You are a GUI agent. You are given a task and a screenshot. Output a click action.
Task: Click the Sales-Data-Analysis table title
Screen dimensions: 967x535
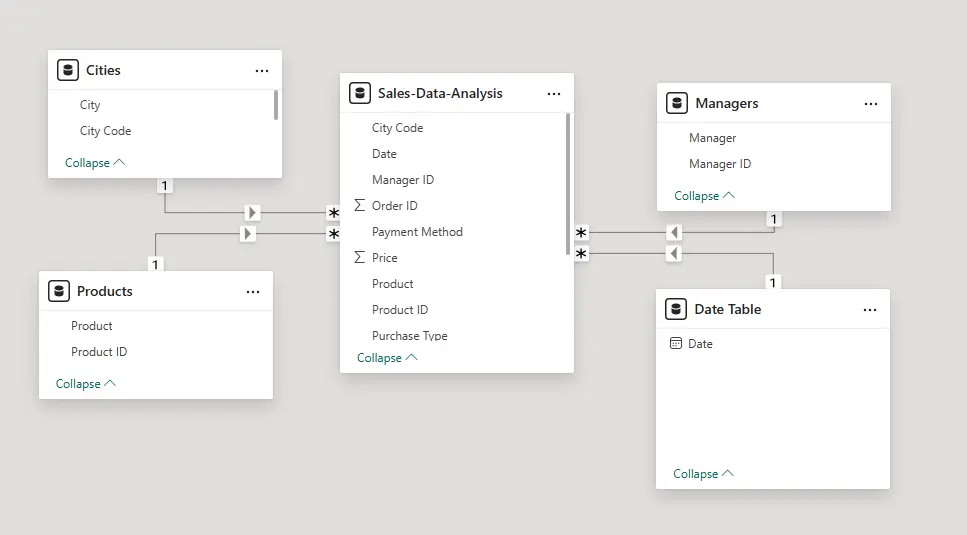[440, 93]
